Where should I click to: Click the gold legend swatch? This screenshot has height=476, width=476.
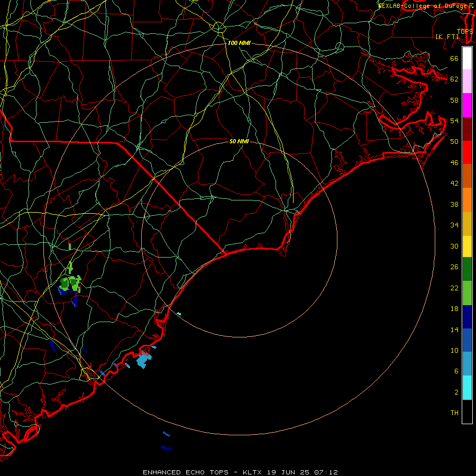467,224
